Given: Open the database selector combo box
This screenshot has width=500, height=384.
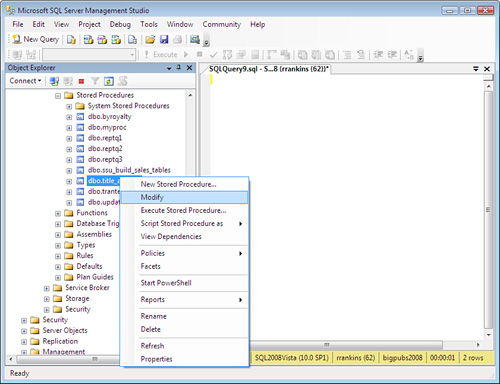Looking at the screenshot, I should click(x=89, y=54).
